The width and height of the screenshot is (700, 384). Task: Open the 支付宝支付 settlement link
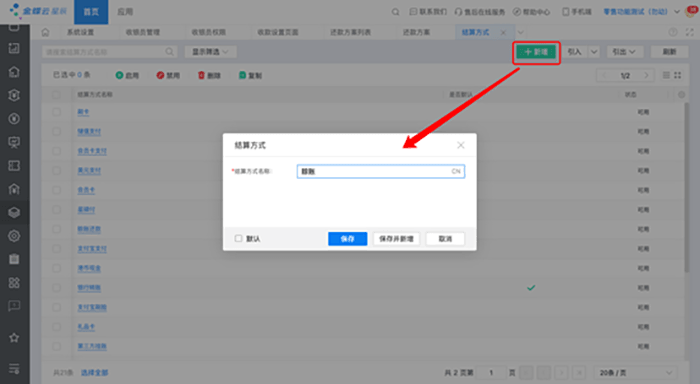(92, 249)
